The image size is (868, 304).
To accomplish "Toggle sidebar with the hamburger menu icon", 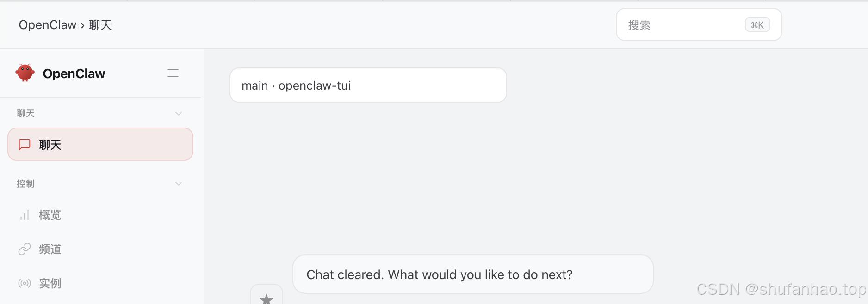I will click(173, 73).
